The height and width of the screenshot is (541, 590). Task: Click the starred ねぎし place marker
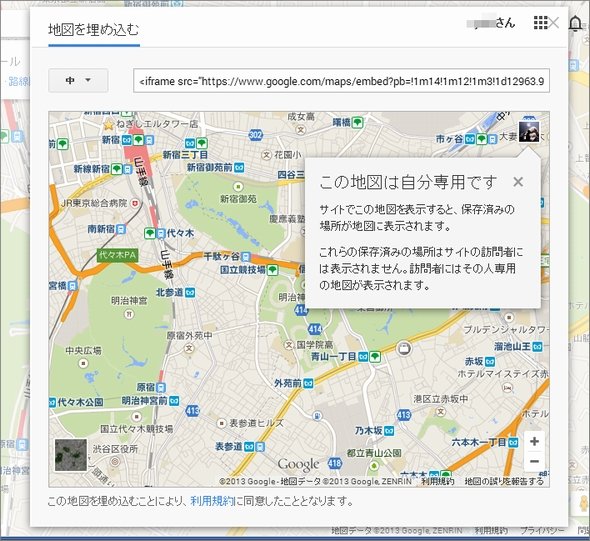pyautogui.click(x=109, y=124)
